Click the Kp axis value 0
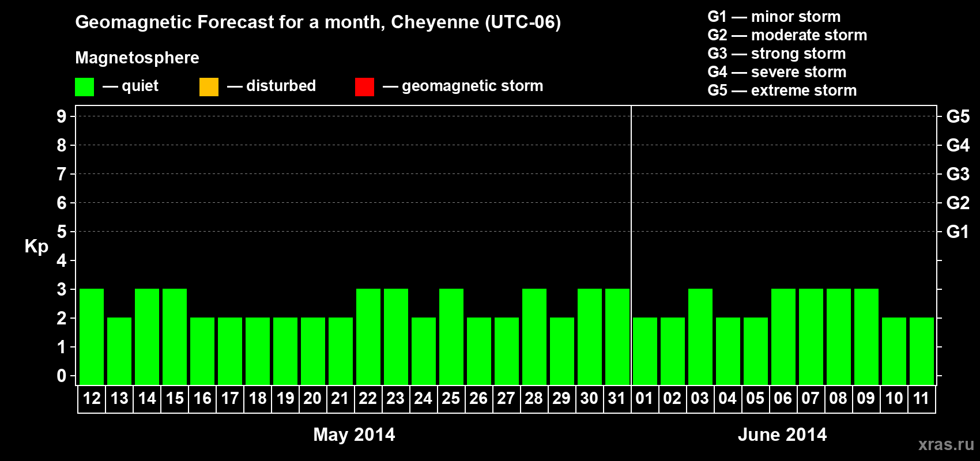This screenshot has width=980, height=461. pos(62,376)
